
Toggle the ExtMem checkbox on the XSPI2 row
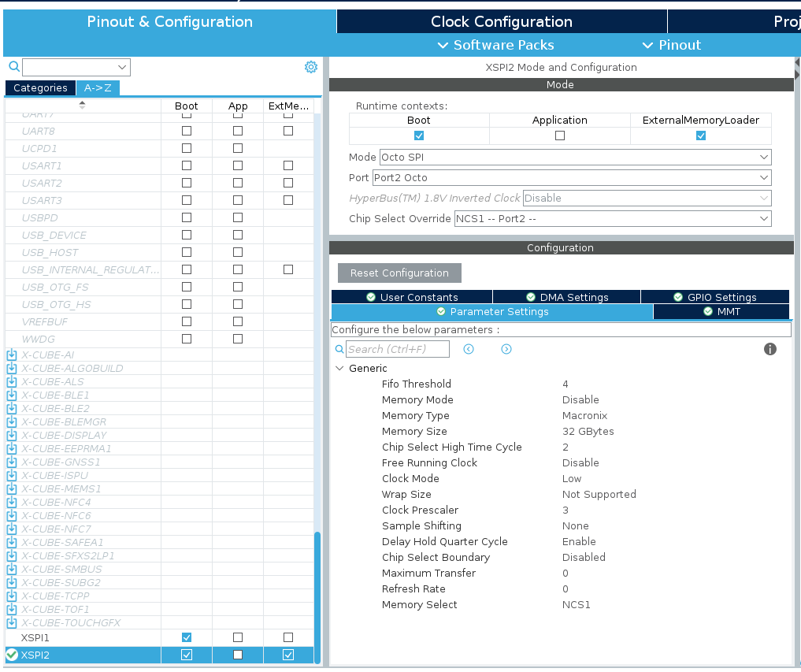pyautogui.click(x=288, y=654)
